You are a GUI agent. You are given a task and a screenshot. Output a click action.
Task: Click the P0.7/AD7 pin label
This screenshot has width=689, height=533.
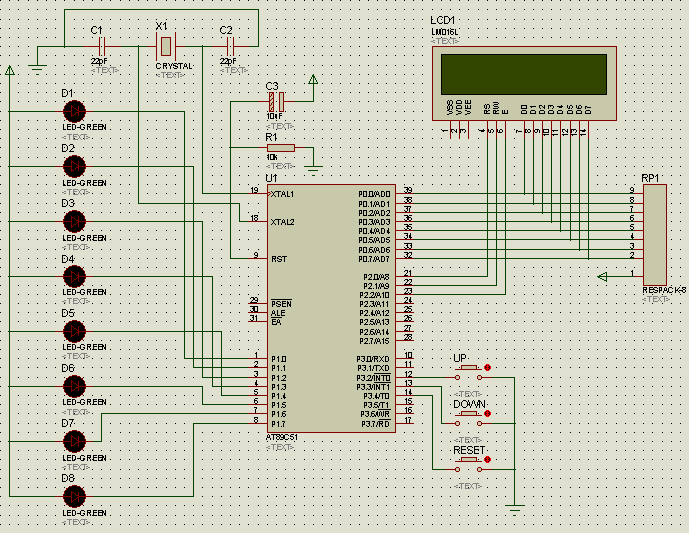[374, 259]
